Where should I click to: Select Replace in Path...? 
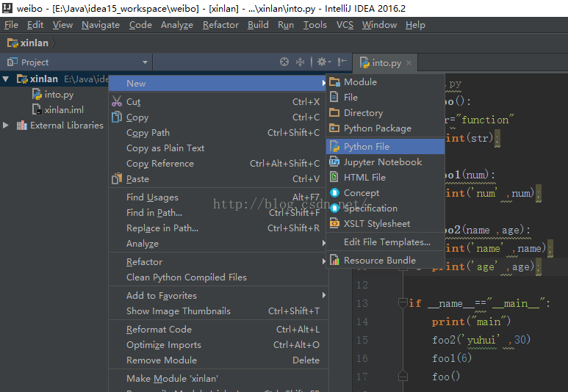tap(218, 228)
